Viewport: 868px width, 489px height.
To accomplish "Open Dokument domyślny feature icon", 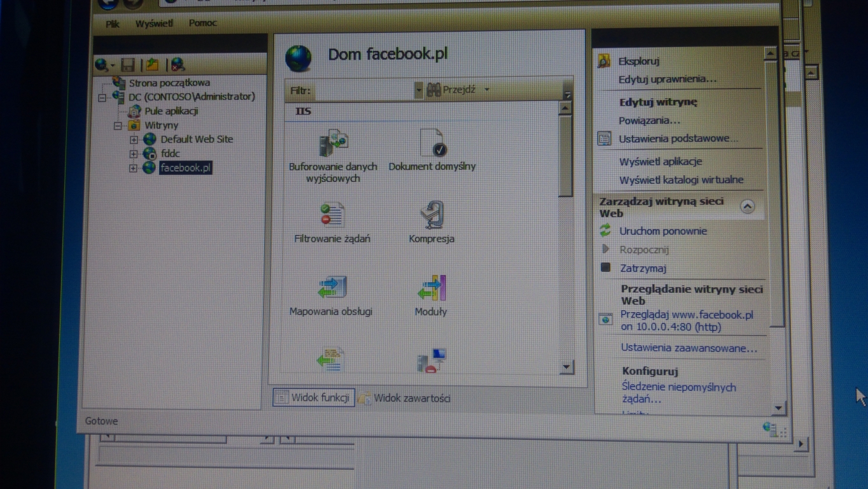I will click(433, 143).
